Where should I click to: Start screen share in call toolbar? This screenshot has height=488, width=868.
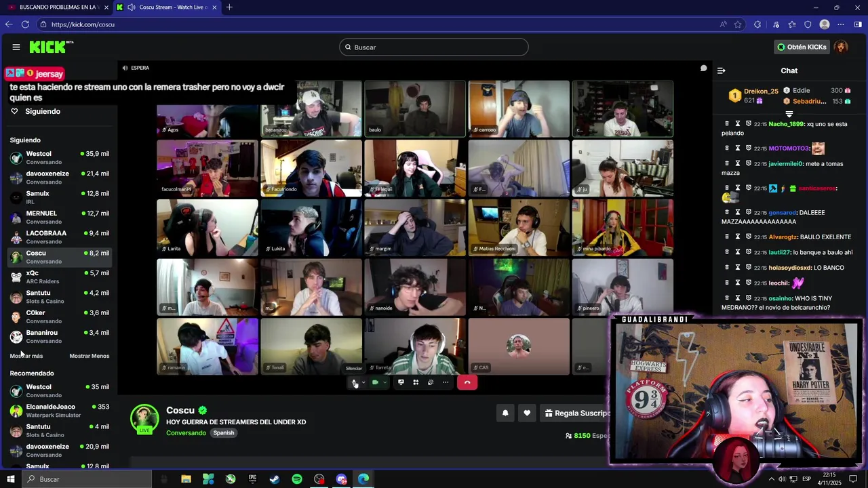point(401,382)
